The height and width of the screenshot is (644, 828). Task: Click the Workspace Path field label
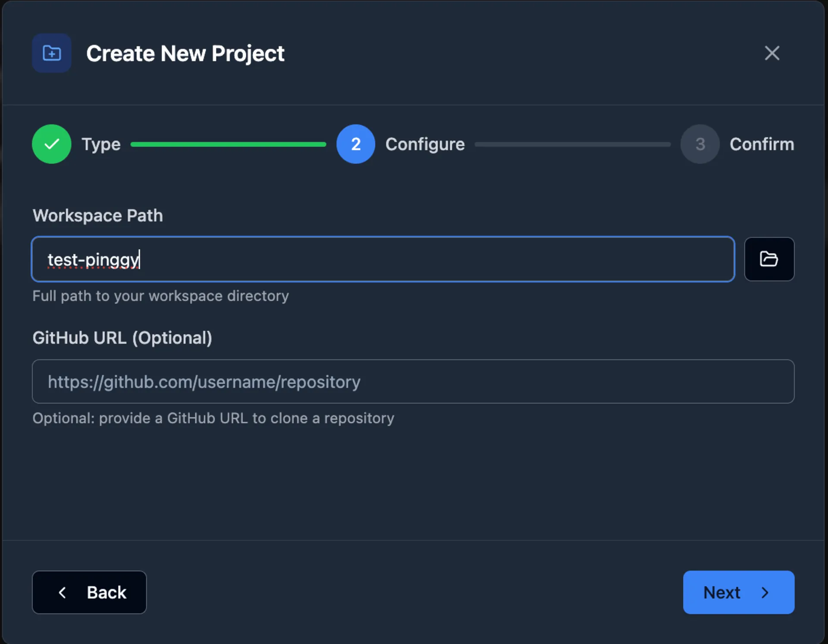coord(97,216)
